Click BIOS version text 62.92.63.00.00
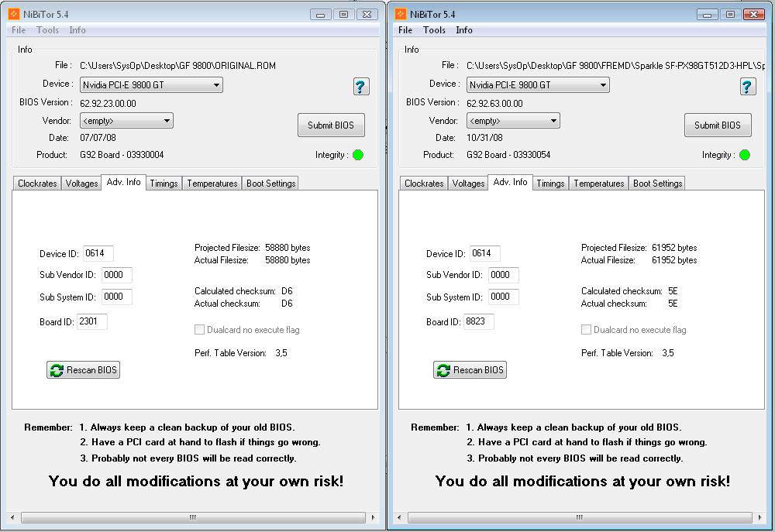This screenshot has height=532, width=775. (x=494, y=103)
